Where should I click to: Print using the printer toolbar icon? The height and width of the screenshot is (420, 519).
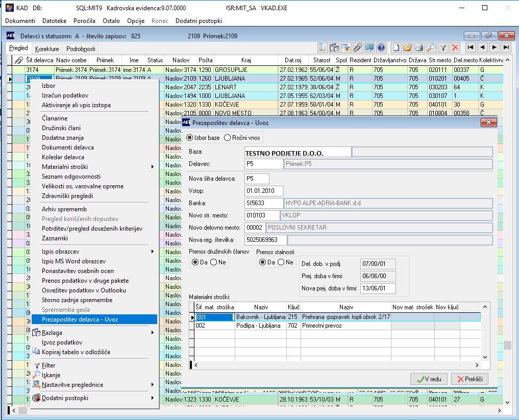click(x=419, y=47)
